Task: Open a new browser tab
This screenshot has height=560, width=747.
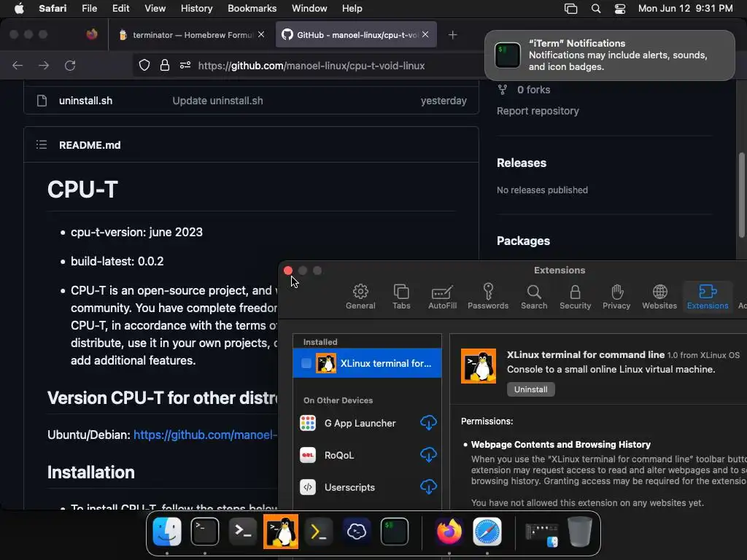Action: [452, 35]
